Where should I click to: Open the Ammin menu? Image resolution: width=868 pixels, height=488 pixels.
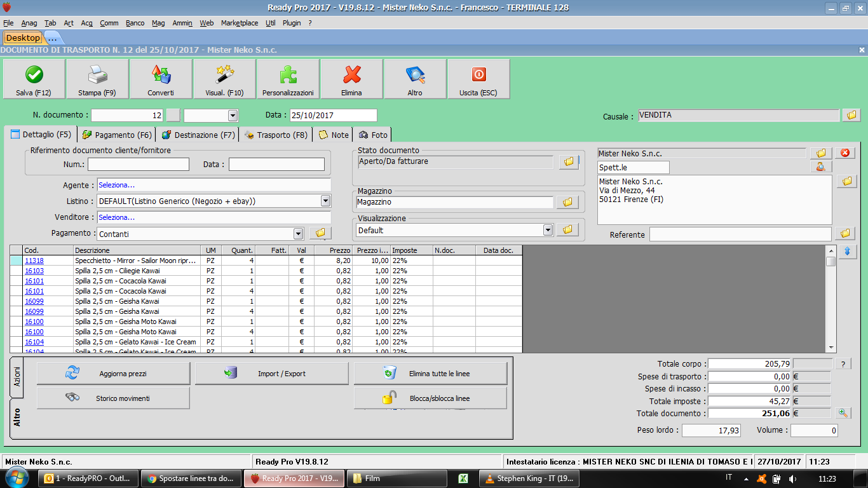(182, 23)
